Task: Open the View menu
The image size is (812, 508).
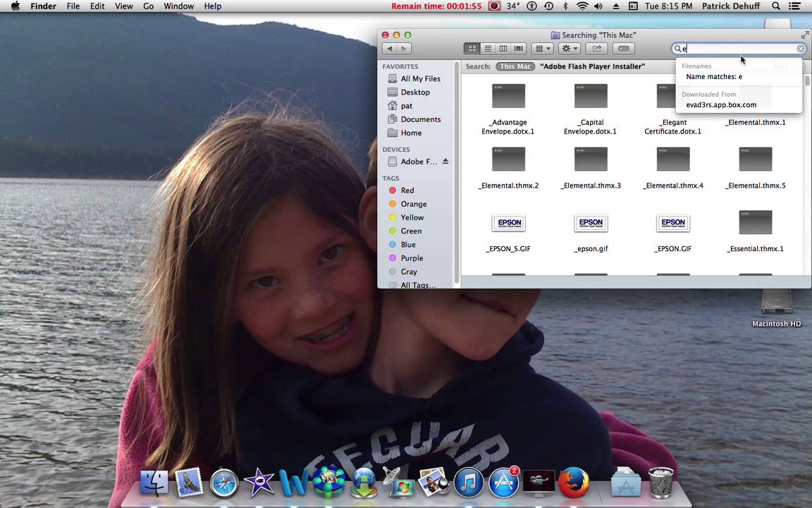Action: click(124, 6)
